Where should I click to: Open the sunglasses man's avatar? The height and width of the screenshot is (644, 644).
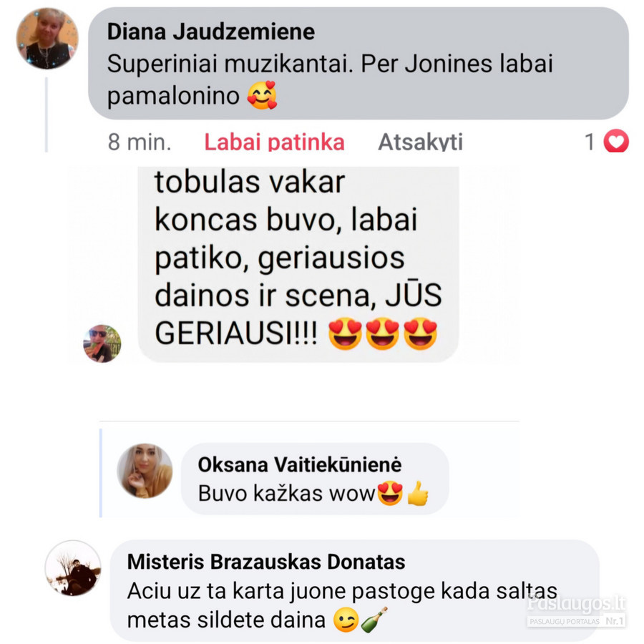coord(102,343)
